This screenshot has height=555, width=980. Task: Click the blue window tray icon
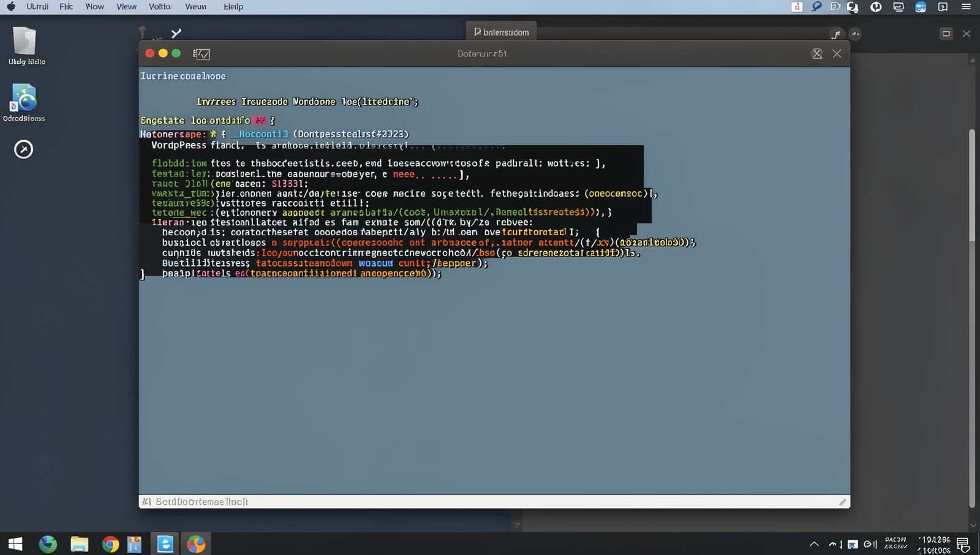pyautogui.click(x=853, y=544)
